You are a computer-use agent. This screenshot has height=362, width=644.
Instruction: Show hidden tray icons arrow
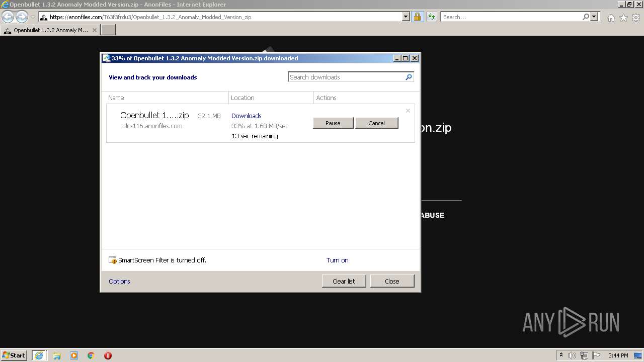point(561,355)
